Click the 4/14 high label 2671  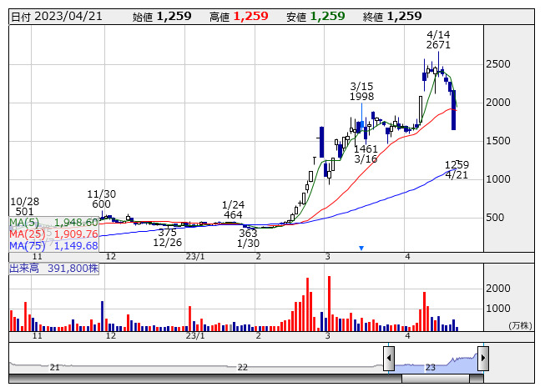tap(438, 46)
